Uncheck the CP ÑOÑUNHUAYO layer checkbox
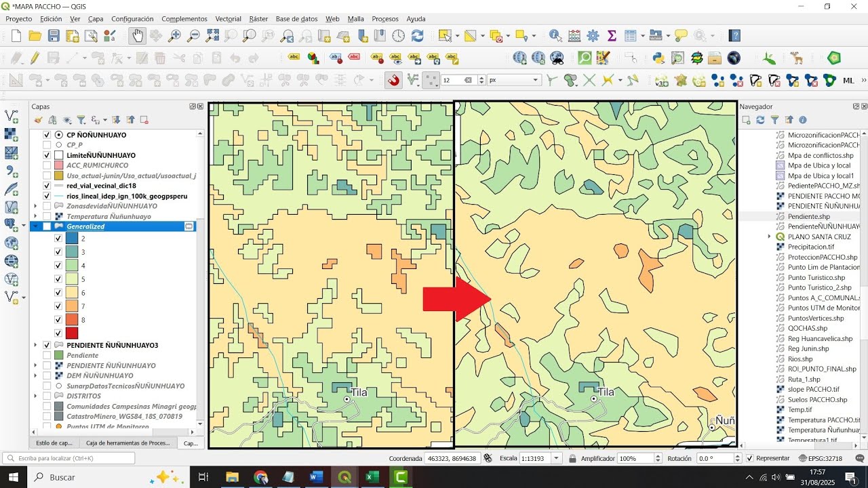868x488 pixels. [x=47, y=135]
